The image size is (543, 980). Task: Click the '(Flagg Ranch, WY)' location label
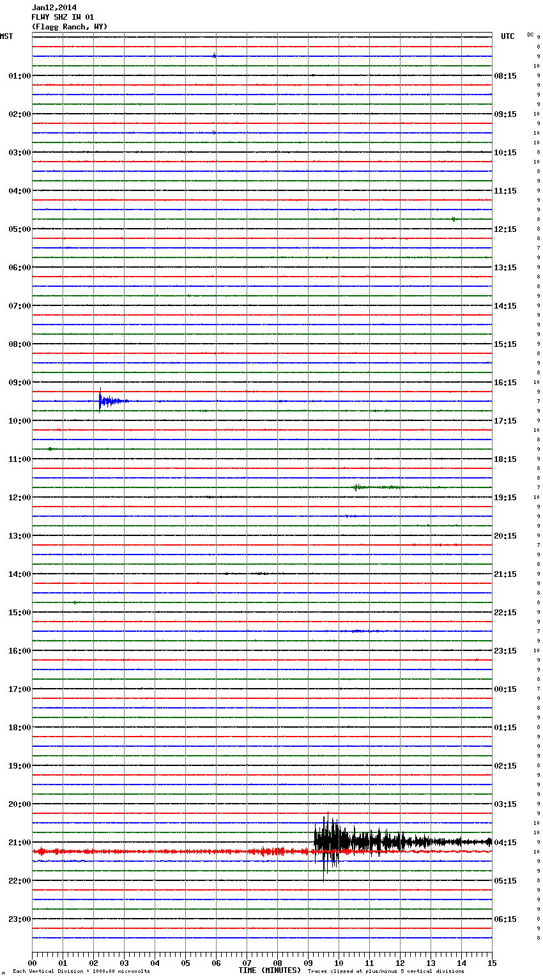(70, 27)
